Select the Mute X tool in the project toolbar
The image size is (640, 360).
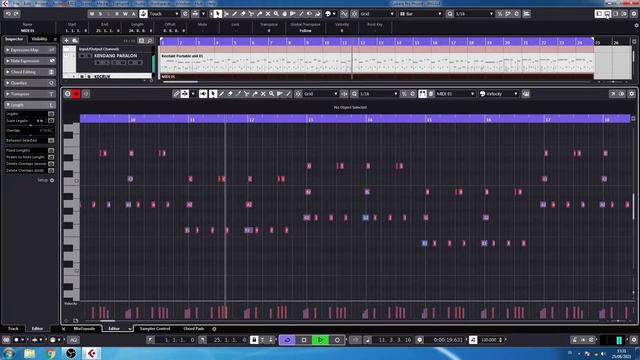pyautogui.click(x=268, y=13)
